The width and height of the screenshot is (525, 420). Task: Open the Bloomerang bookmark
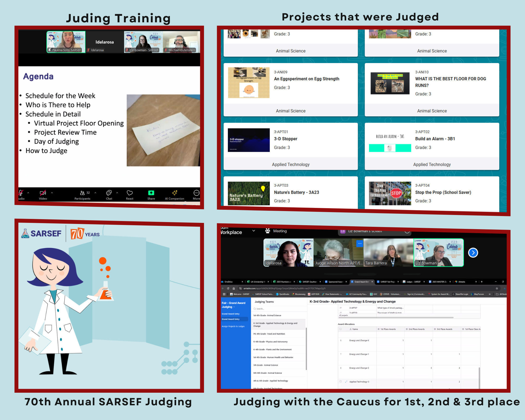[x=298, y=294]
